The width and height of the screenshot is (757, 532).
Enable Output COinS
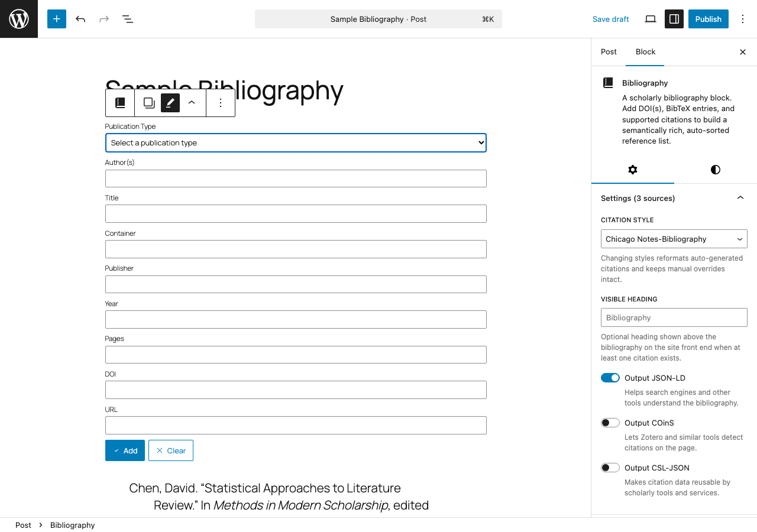point(610,422)
